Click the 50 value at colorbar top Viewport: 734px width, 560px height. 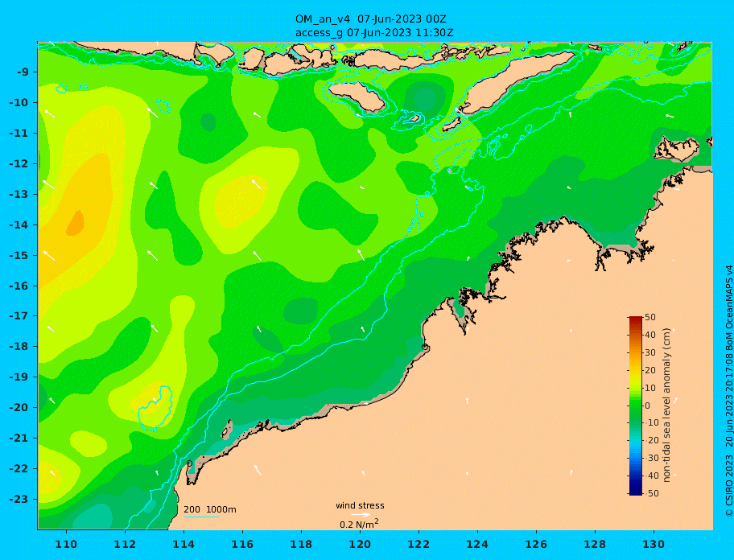tap(650, 317)
